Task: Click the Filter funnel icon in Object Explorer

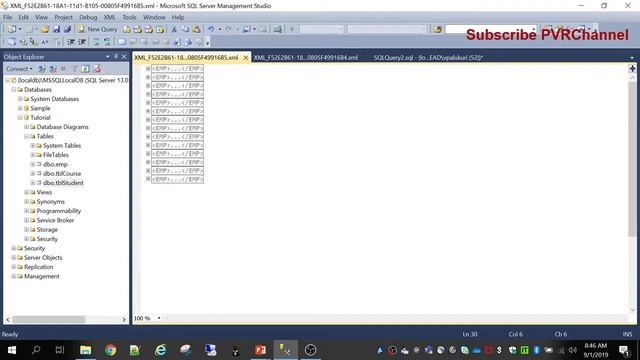Action: pos(75,69)
